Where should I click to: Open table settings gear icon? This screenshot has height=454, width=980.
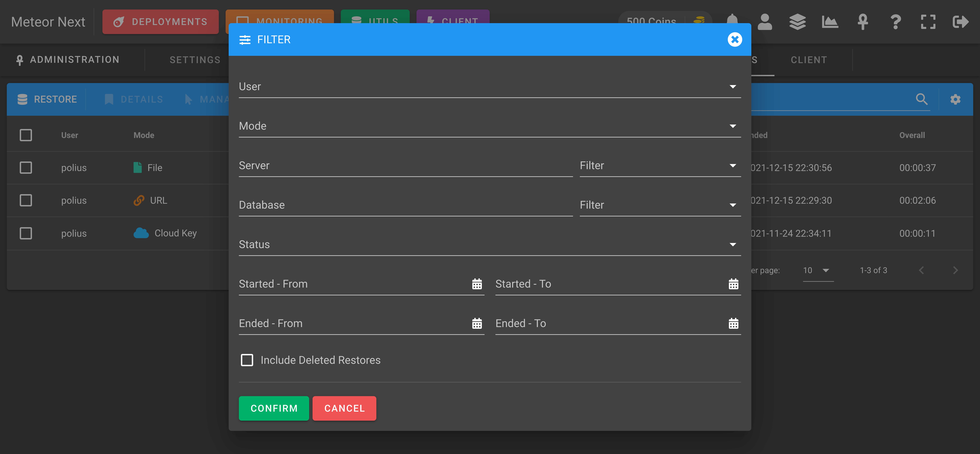point(955,99)
